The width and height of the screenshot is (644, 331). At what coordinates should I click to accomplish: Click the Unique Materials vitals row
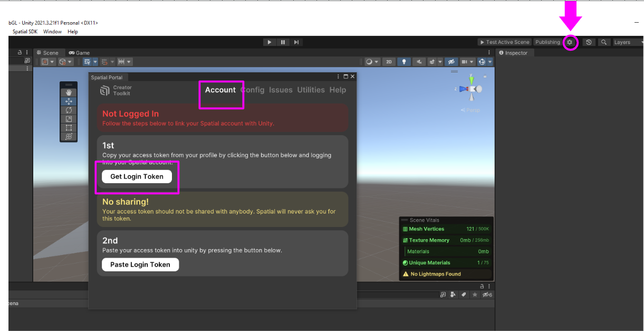446,262
